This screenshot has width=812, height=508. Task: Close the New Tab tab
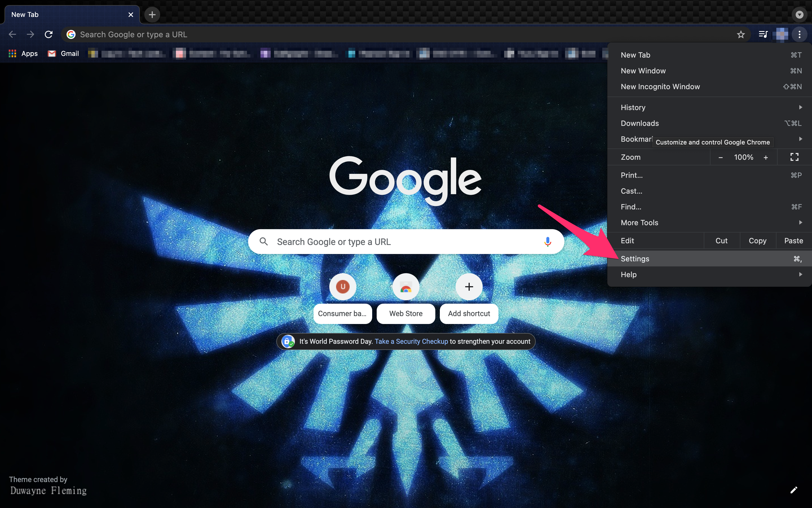click(x=131, y=15)
